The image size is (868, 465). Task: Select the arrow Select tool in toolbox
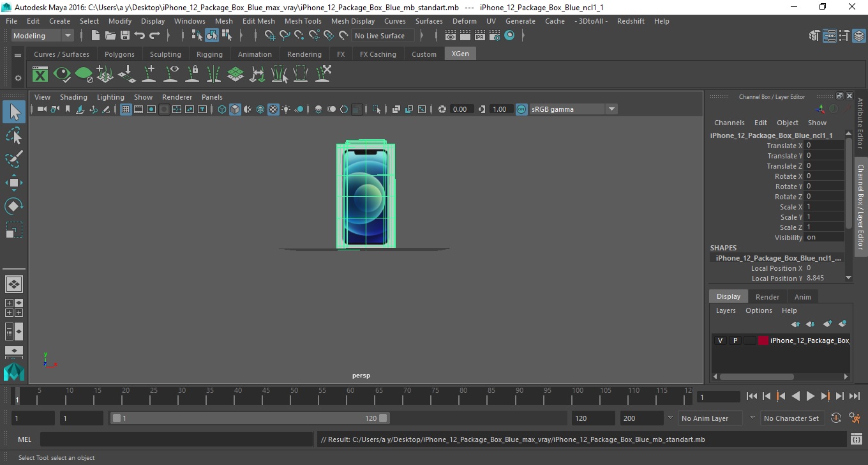coord(14,112)
